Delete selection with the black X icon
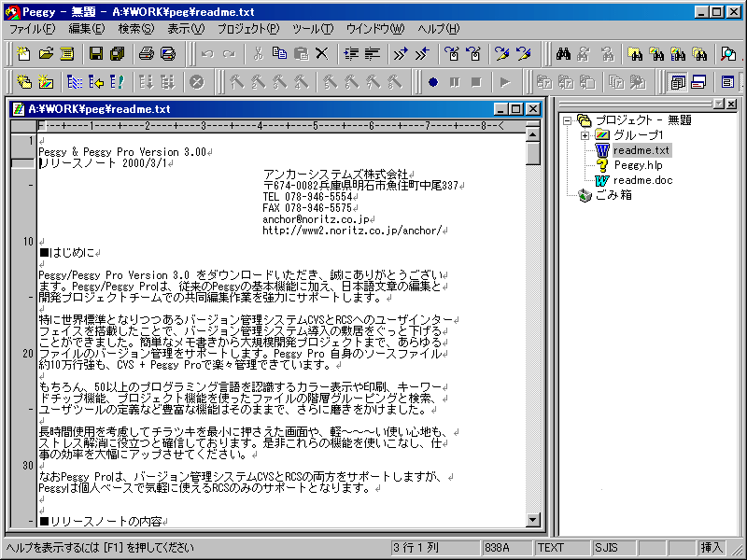The image size is (747, 560). [322, 54]
